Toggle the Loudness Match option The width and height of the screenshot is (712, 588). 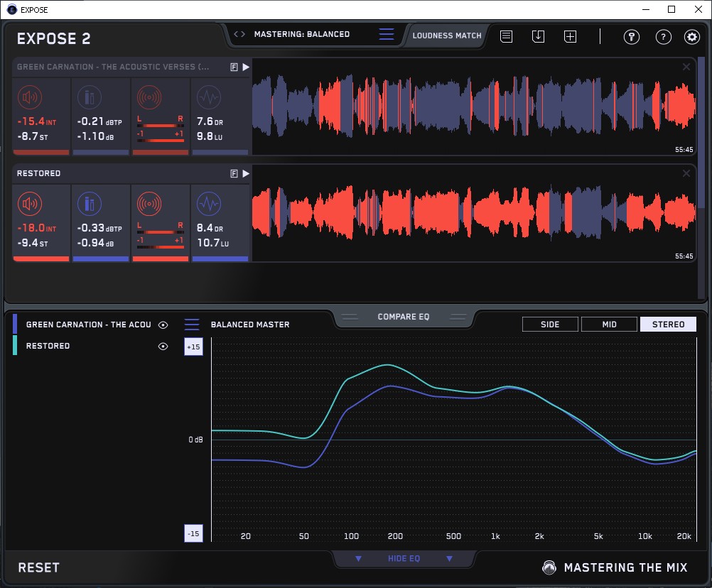446,35
